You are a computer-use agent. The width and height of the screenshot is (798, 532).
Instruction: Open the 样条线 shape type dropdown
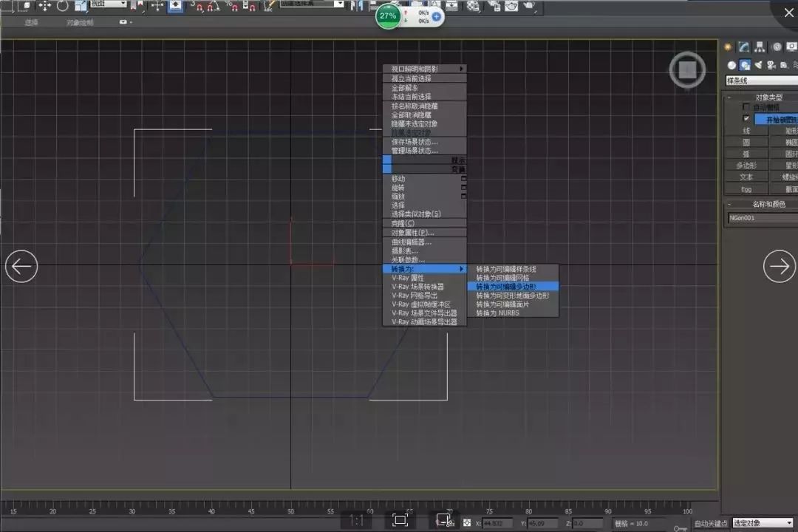click(761, 81)
